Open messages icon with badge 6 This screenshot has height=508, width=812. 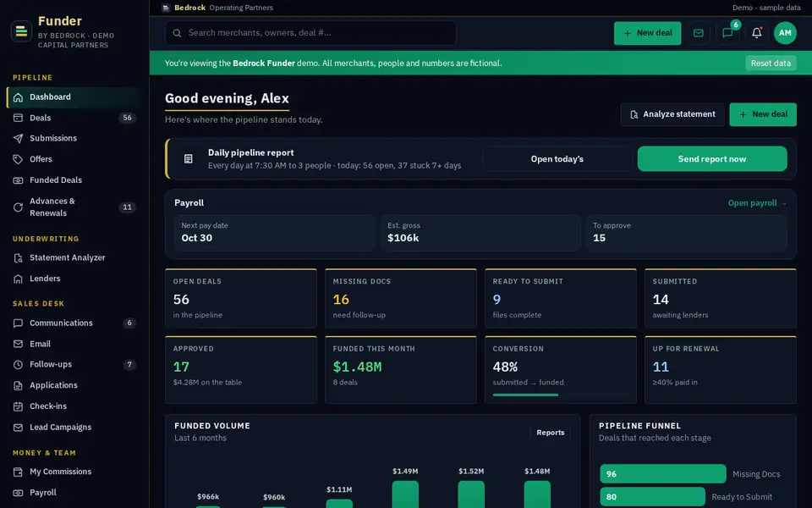[727, 33]
